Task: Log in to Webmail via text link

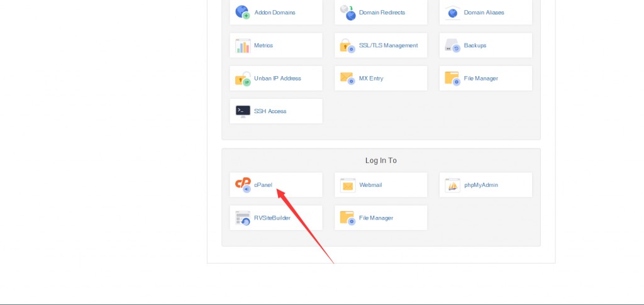Action: pyautogui.click(x=370, y=185)
